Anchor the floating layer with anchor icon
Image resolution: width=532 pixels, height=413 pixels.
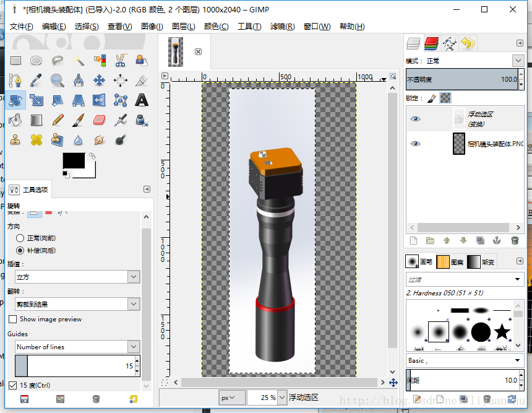tap(497, 241)
